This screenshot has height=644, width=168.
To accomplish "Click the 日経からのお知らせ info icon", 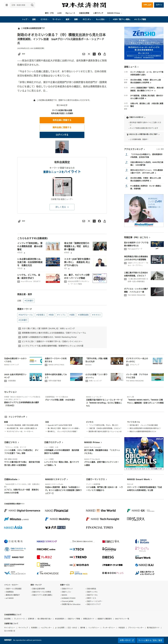I will pos(127,117).
